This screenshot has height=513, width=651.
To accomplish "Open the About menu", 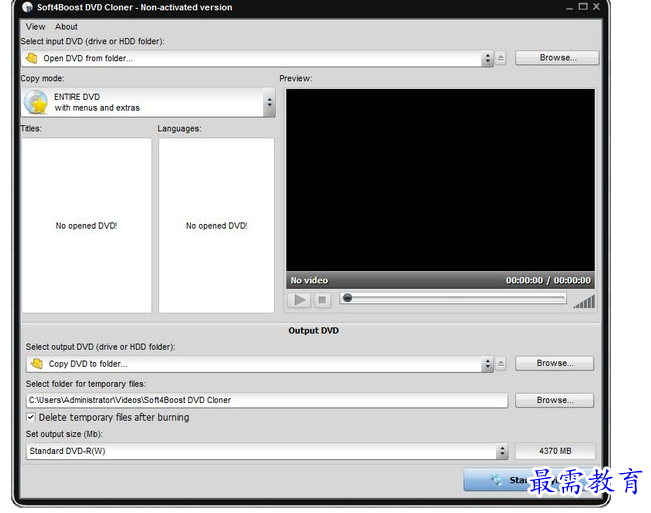I will click(x=66, y=27).
